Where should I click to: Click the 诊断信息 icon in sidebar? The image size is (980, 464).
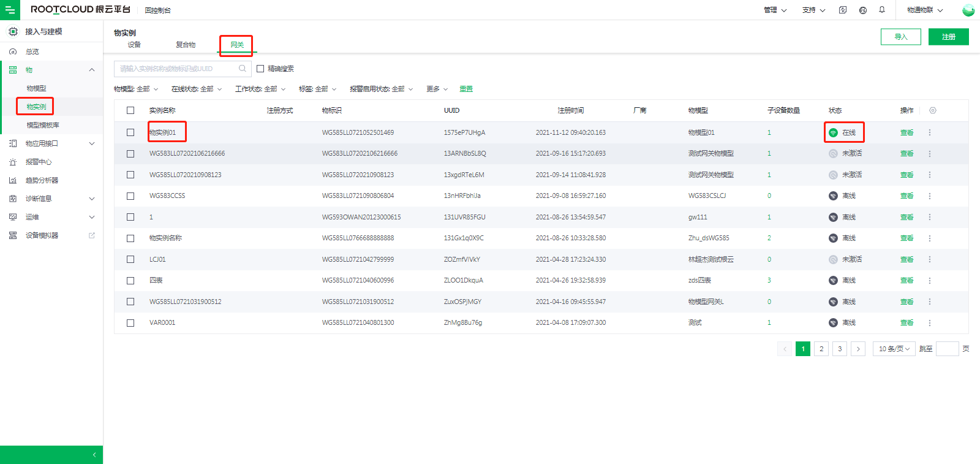(x=13, y=199)
